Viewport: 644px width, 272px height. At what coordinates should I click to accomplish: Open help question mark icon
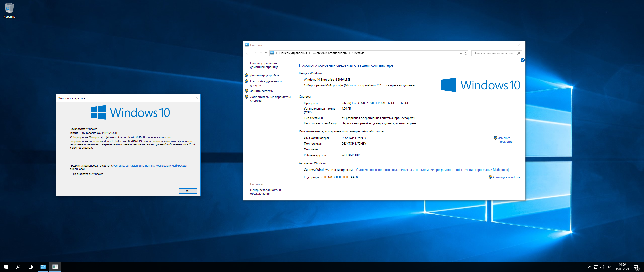coord(522,60)
